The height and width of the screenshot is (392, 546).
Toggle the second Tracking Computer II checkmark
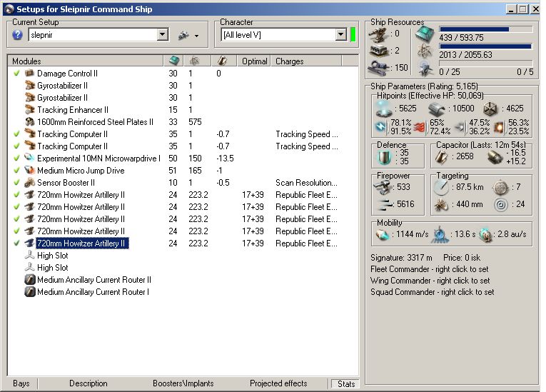(x=16, y=146)
